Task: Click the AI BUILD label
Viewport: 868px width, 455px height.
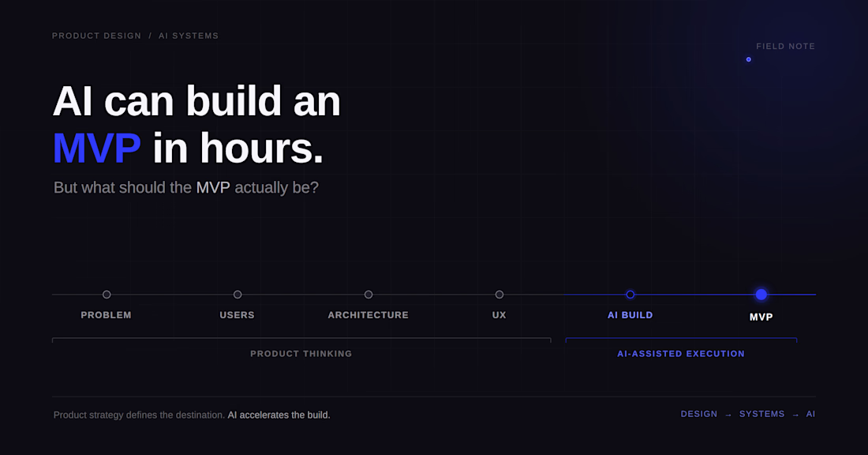Action: click(x=630, y=314)
